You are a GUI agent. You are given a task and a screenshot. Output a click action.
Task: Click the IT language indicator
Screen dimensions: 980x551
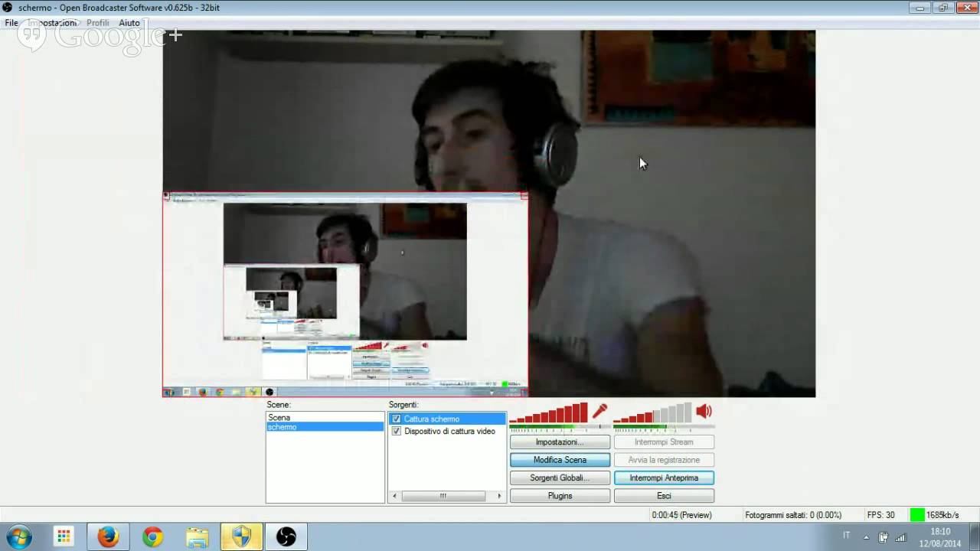(x=846, y=535)
